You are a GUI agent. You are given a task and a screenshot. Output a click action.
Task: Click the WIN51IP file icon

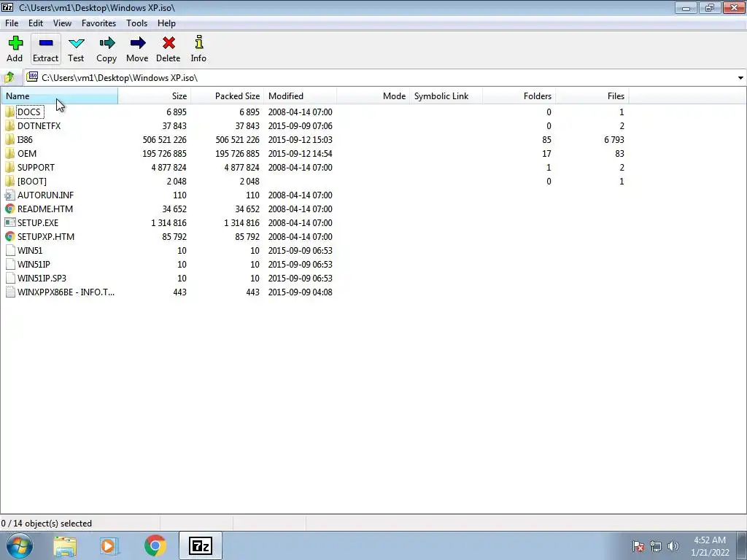tap(10, 264)
